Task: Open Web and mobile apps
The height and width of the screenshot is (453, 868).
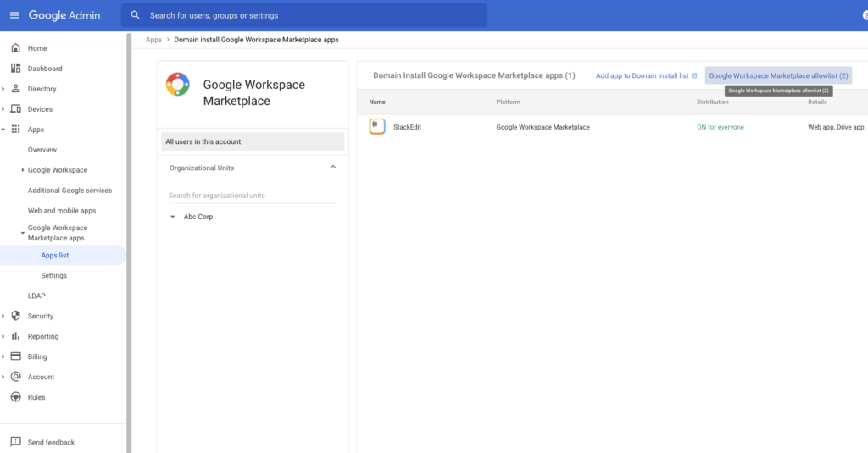Action: (62, 211)
